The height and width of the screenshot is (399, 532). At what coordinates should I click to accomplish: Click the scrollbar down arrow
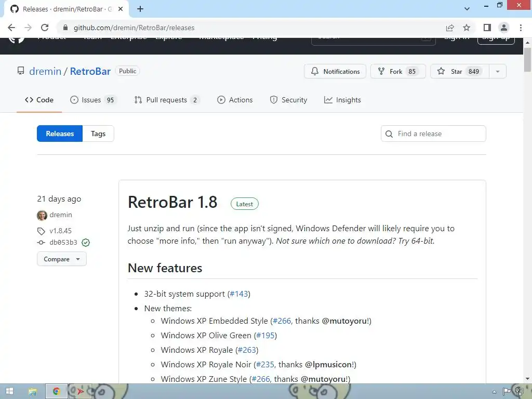tap(527, 379)
